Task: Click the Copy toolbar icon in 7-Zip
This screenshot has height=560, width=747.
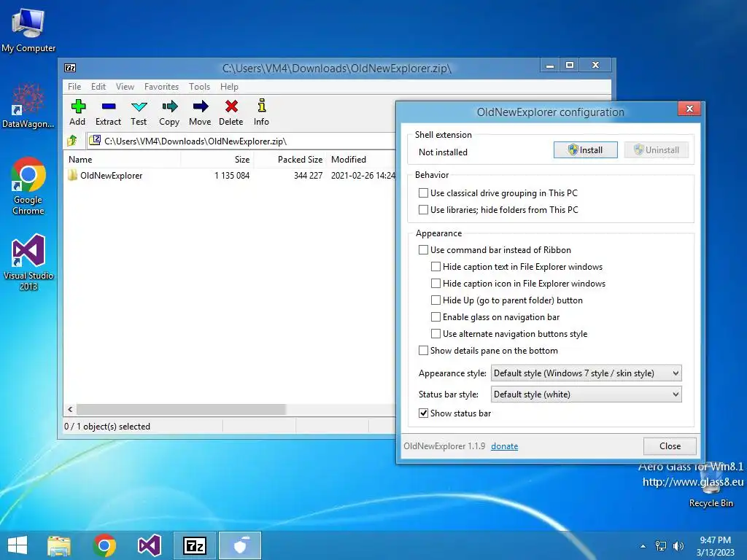Action: point(169,112)
